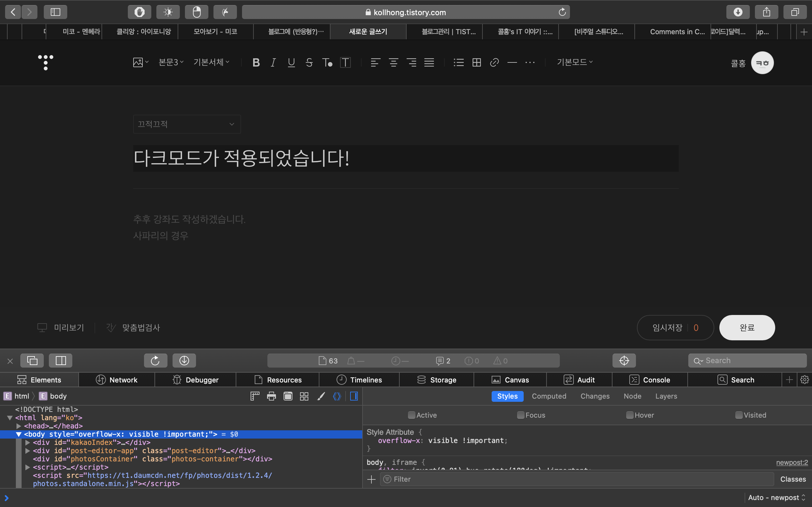812x507 pixels.
Task: Click the text color icon
Action: tap(327, 62)
